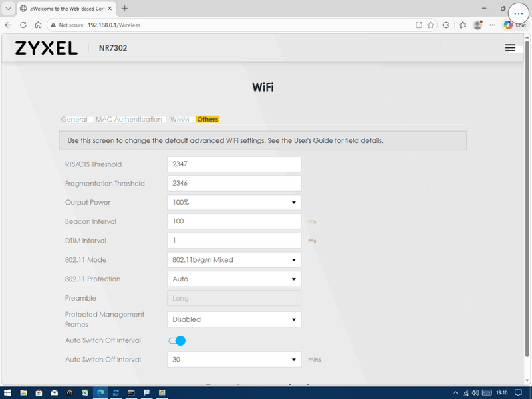Image resolution: width=532 pixels, height=399 pixels.
Task: Open the browser home page
Action: tap(38, 25)
